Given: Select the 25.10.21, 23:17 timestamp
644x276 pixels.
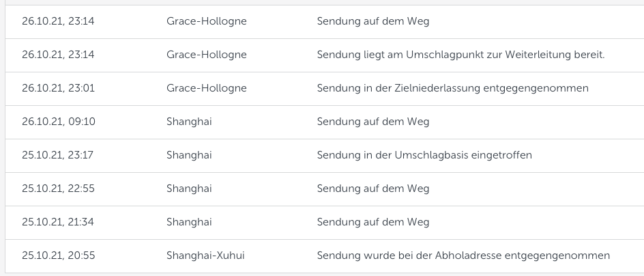Looking at the screenshot, I should 57,155.
